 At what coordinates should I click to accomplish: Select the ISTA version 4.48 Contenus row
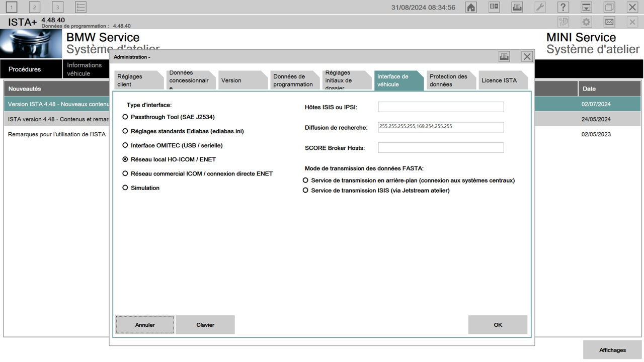(56, 119)
